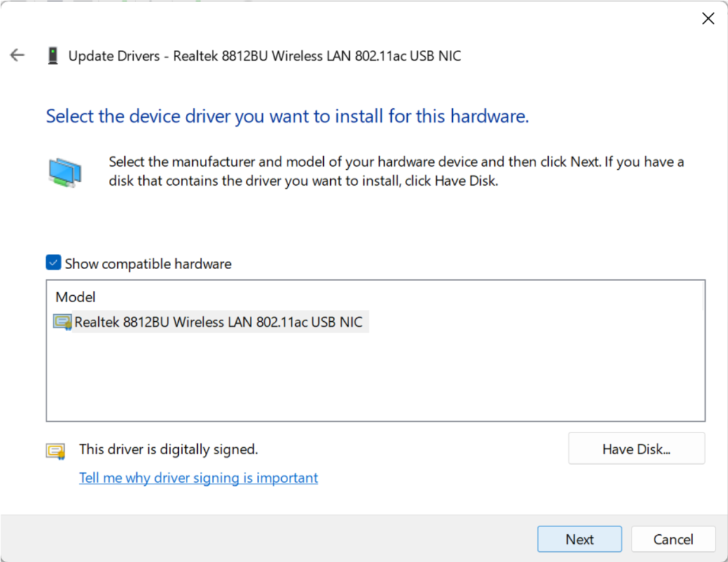Click the manufacturer and model instruction text

(x=396, y=171)
